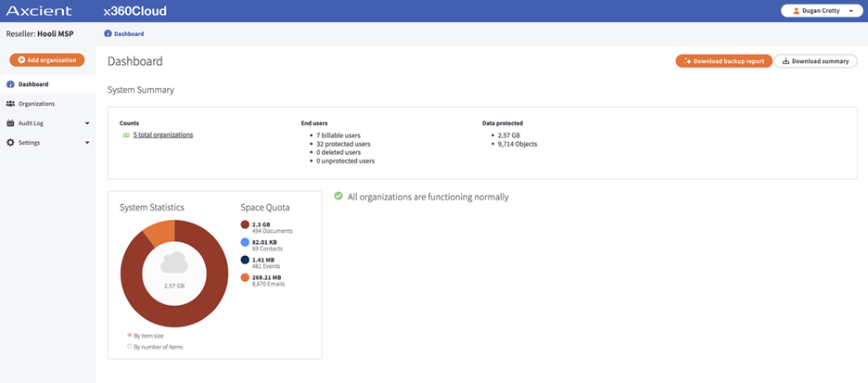Click the green checkmark status icon
Image resolution: width=868 pixels, height=383 pixels.
click(x=338, y=197)
